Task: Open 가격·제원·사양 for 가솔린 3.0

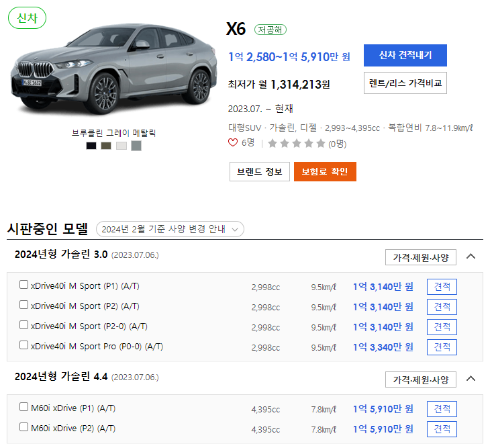Action: pyautogui.click(x=420, y=257)
